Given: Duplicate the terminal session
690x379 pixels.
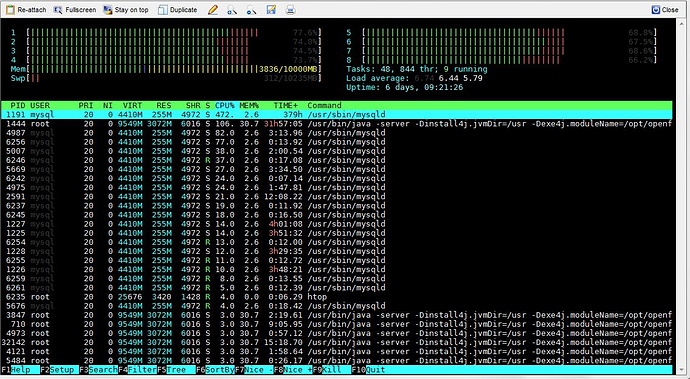Looking at the screenshot, I should (177, 10).
